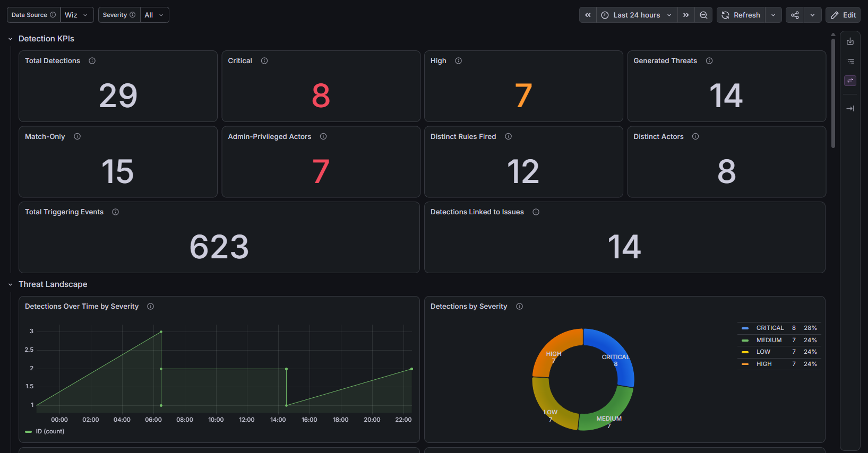The width and height of the screenshot is (868, 453).
Task: Toggle HIGH series in pie legend
Action: coord(764,364)
